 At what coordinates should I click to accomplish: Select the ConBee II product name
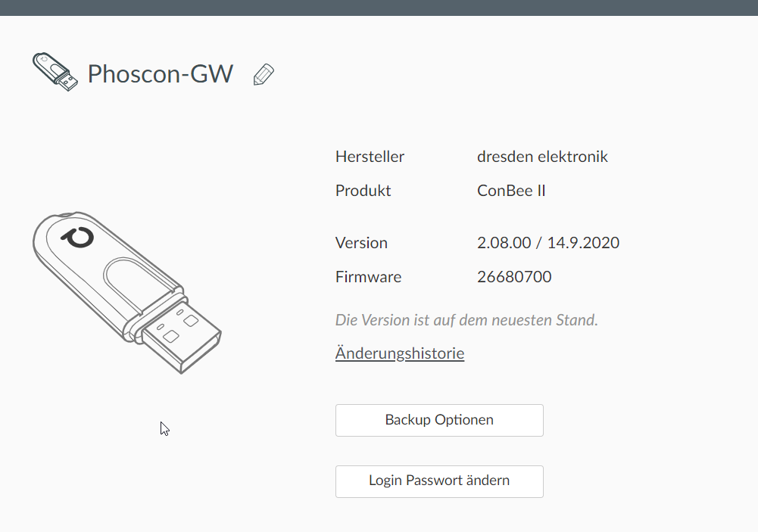tap(511, 191)
